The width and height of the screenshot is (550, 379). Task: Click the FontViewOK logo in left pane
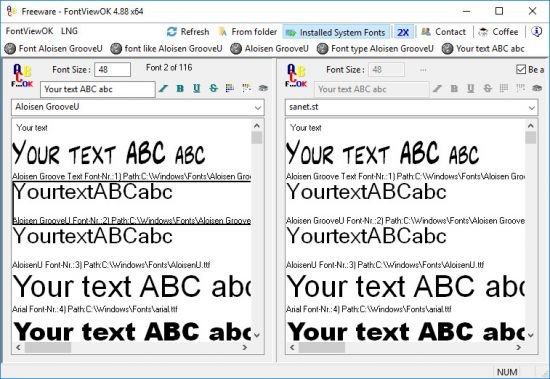point(22,75)
